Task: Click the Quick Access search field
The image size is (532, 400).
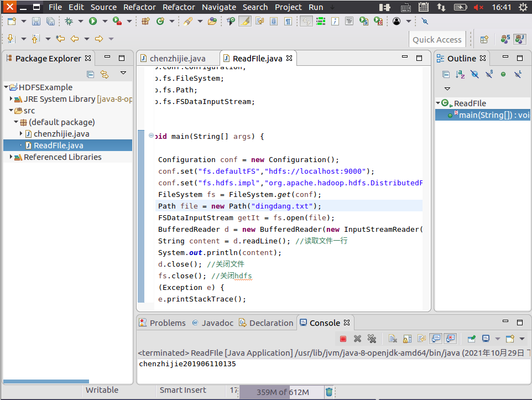Action: (x=437, y=39)
